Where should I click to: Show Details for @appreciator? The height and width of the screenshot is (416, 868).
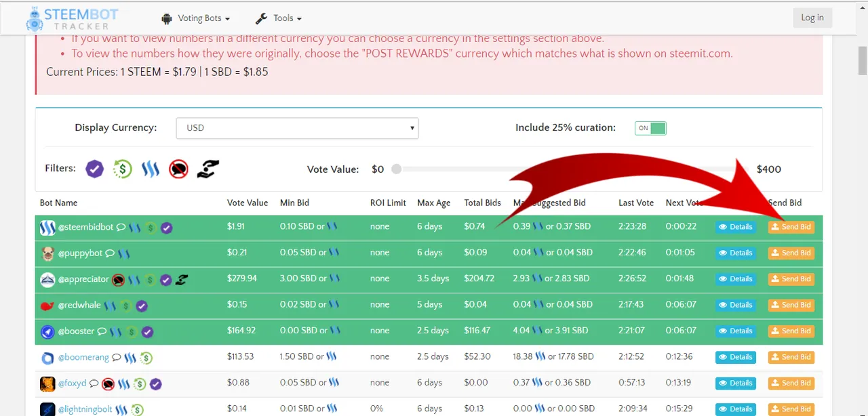click(736, 278)
